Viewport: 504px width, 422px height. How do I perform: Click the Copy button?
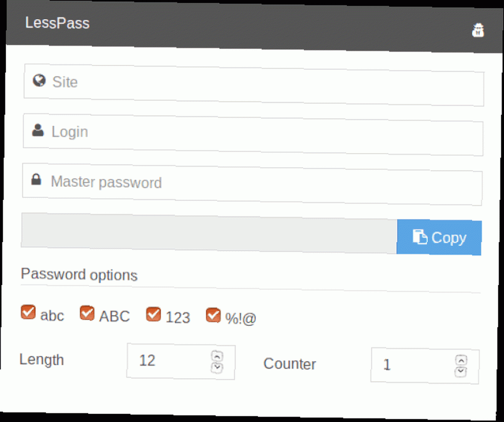pos(439,237)
